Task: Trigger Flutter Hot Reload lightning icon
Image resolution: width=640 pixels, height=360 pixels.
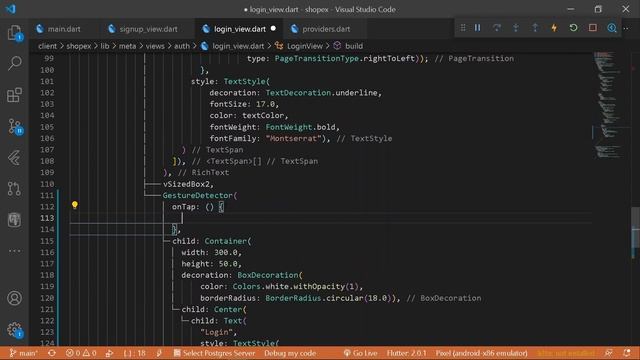Action: [x=554, y=28]
